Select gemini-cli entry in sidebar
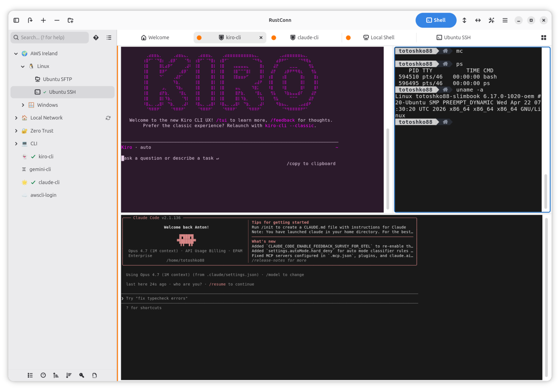Image resolution: width=560 pixels, height=392 pixels. 62,169
